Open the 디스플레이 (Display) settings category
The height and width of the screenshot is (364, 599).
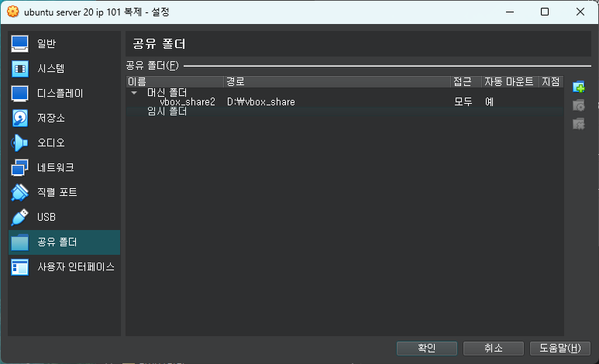[x=64, y=94]
